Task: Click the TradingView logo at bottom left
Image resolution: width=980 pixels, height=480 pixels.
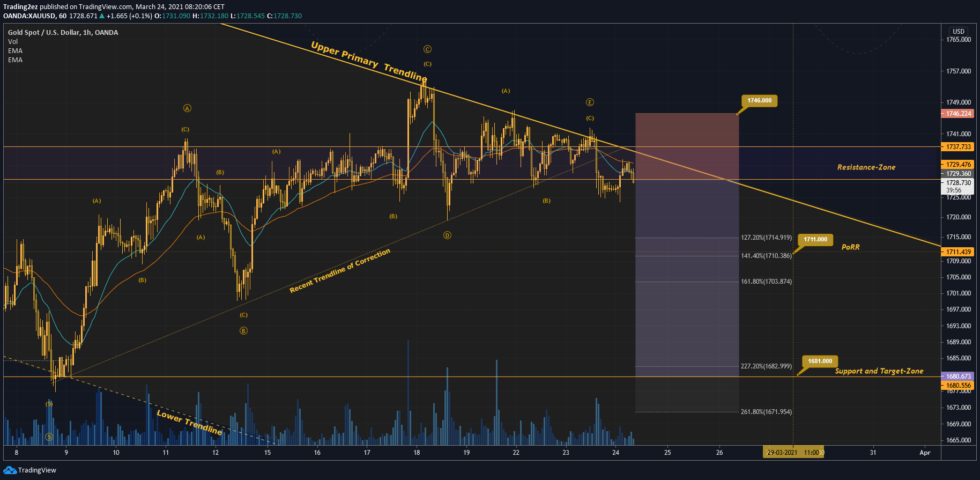Action: coord(29,470)
